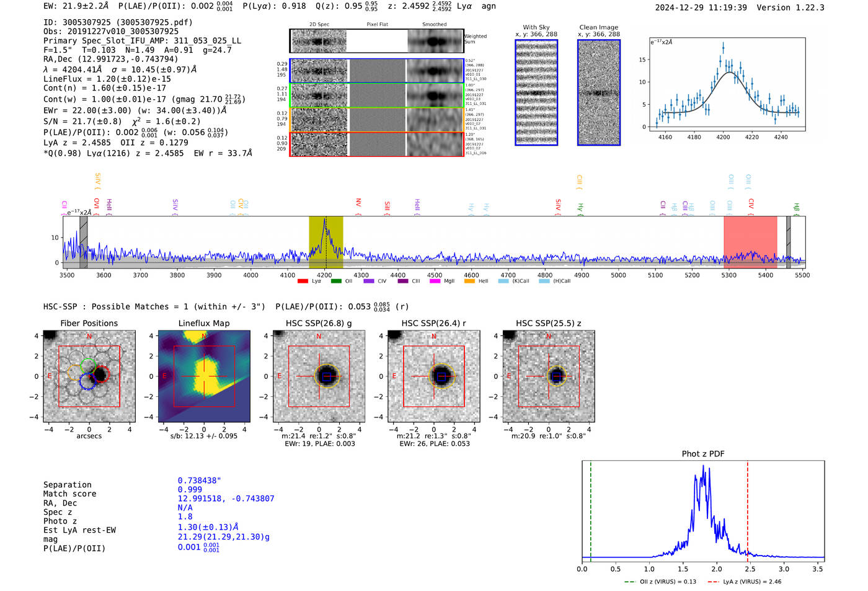The height and width of the screenshot is (591, 868).
Task: Click the Est LyA rest-EW value '1.30(±0.13)Å'
Action: click(208, 527)
